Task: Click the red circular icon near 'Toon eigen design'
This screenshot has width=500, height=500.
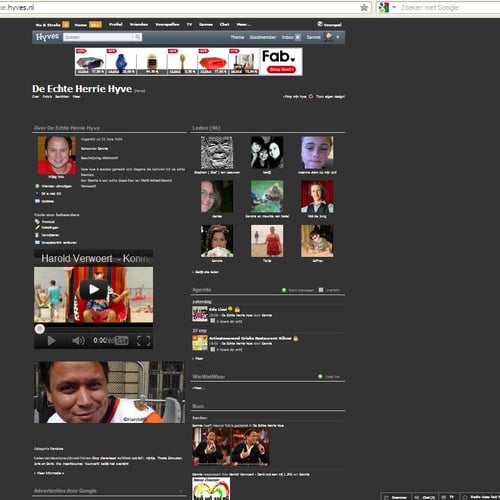Action: coord(311,96)
